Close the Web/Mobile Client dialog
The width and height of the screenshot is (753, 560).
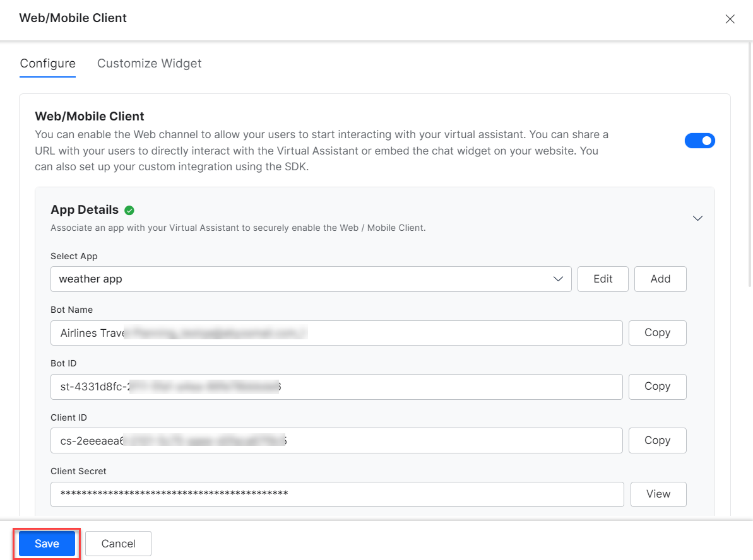730,19
